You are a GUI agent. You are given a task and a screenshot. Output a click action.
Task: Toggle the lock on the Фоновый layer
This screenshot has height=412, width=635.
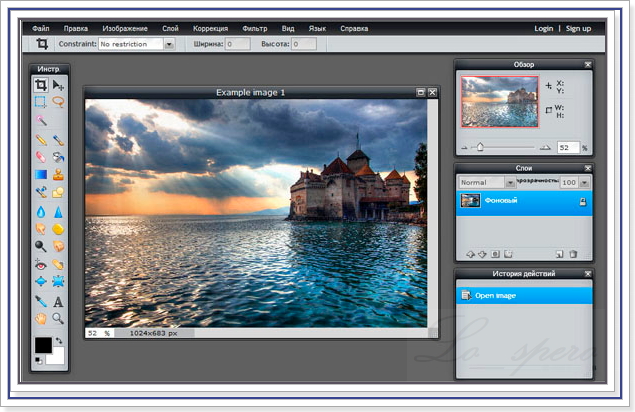coord(582,200)
